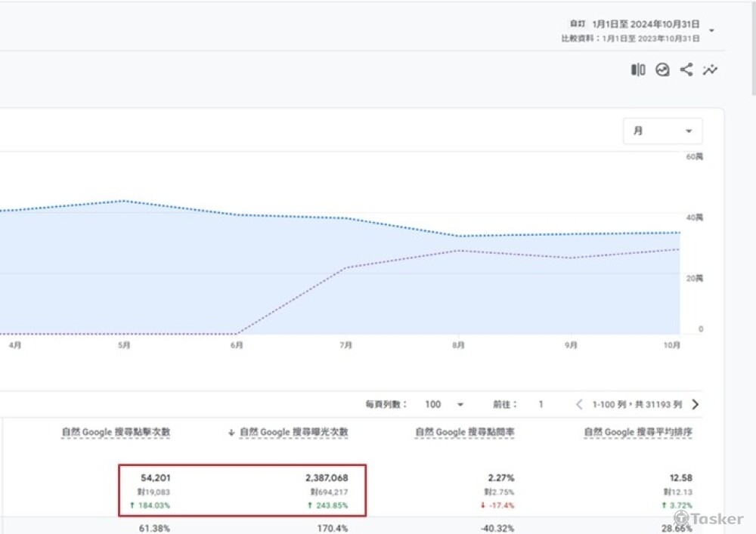Image resolution: width=756 pixels, height=534 pixels.
Task: Open the edit comparisons icon
Action: (x=638, y=70)
